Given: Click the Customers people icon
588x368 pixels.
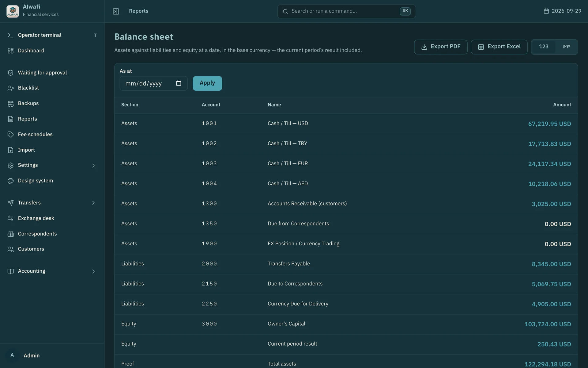Looking at the screenshot, I should pos(10,249).
